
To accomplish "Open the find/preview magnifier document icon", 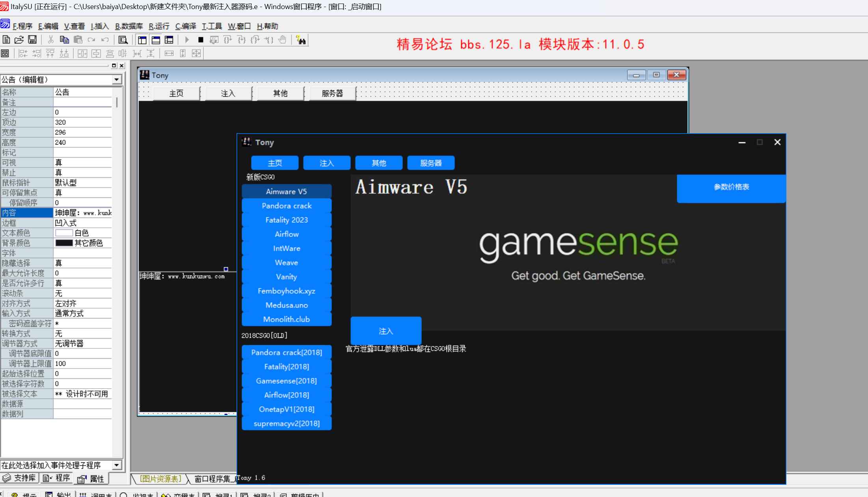I will click(x=123, y=40).
